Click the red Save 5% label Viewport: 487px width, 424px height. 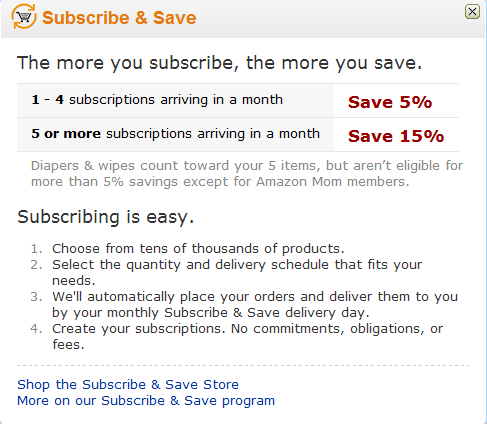pos(390,102)
